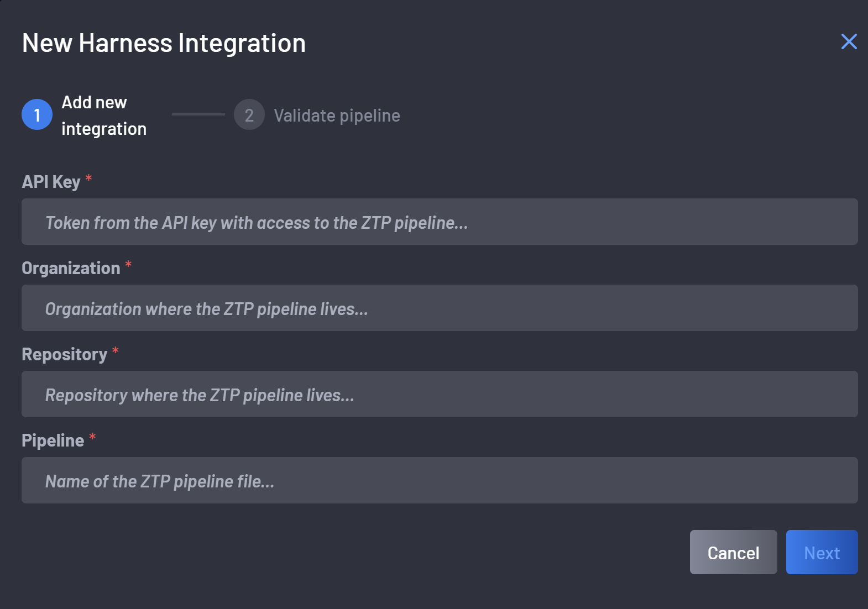Click the Repository label
The image size is (868, 609).
point(64,354)
